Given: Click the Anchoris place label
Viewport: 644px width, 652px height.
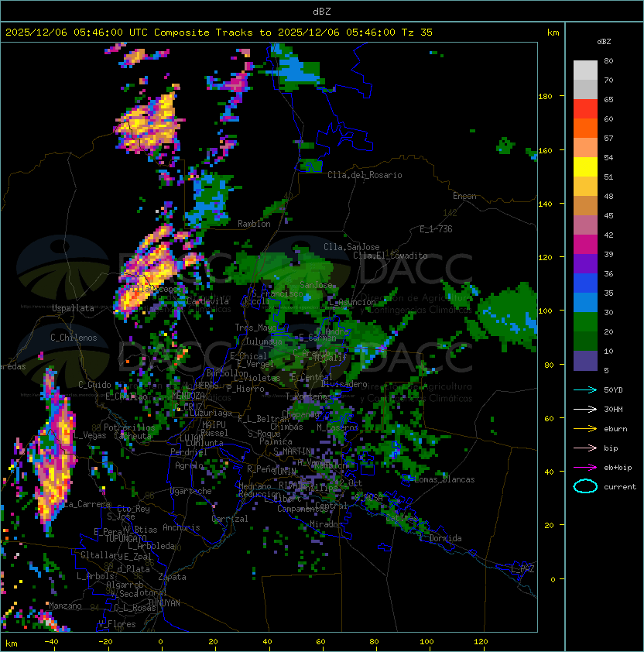Looking at the screenshot, I should click(x=181, y=527).
